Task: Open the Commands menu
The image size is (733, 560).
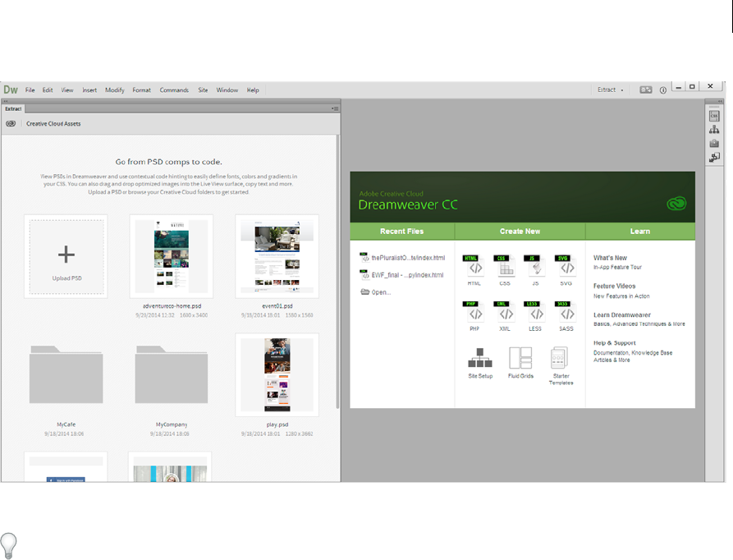Action: tap(174, 90)
